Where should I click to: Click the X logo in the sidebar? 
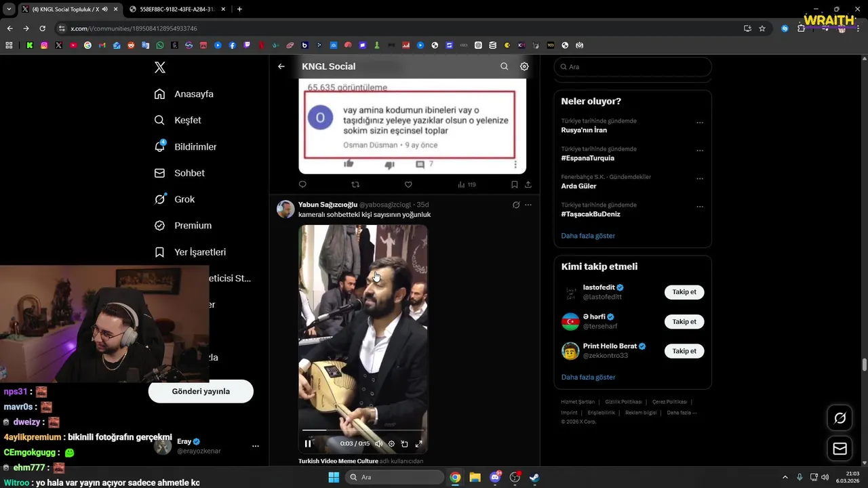[x=160, y=67]
